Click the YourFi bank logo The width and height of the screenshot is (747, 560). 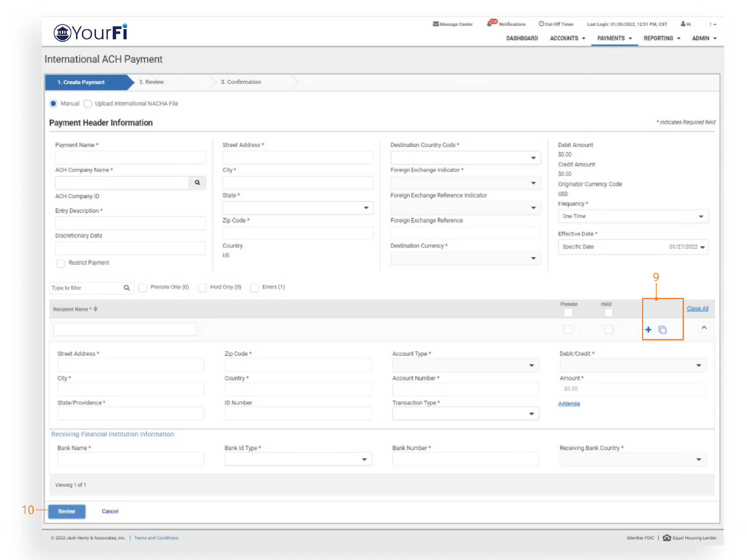[x=90, y=33]
